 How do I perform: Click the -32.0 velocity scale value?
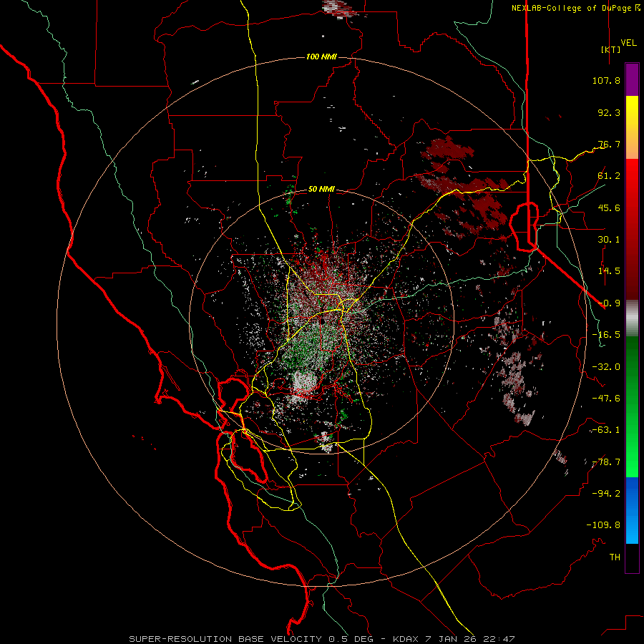(x=606, y=367)
